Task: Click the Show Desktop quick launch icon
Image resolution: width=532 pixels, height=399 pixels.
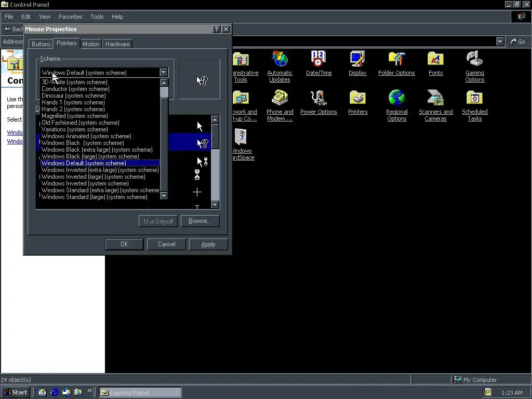Action: (43, 392)
